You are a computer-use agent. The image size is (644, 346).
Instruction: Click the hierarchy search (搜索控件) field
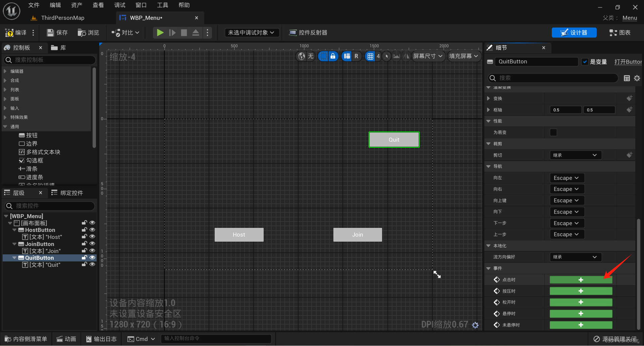[x=49, y=206]
